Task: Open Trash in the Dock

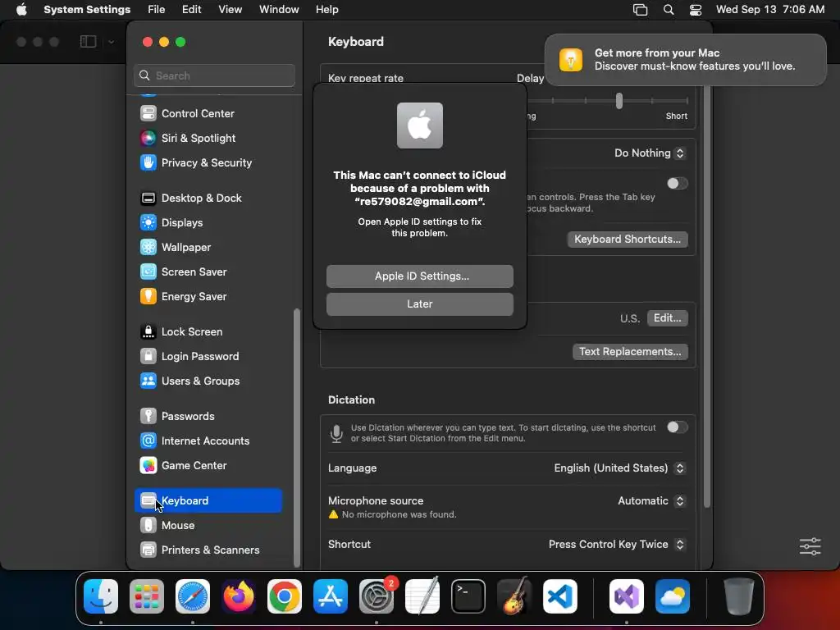Action: [739, 596]
